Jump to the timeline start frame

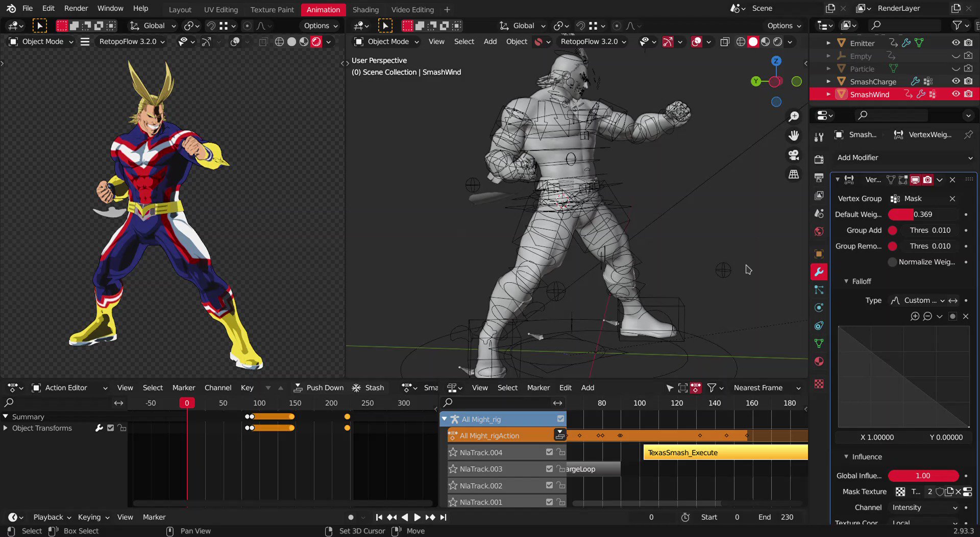point(379,517)
